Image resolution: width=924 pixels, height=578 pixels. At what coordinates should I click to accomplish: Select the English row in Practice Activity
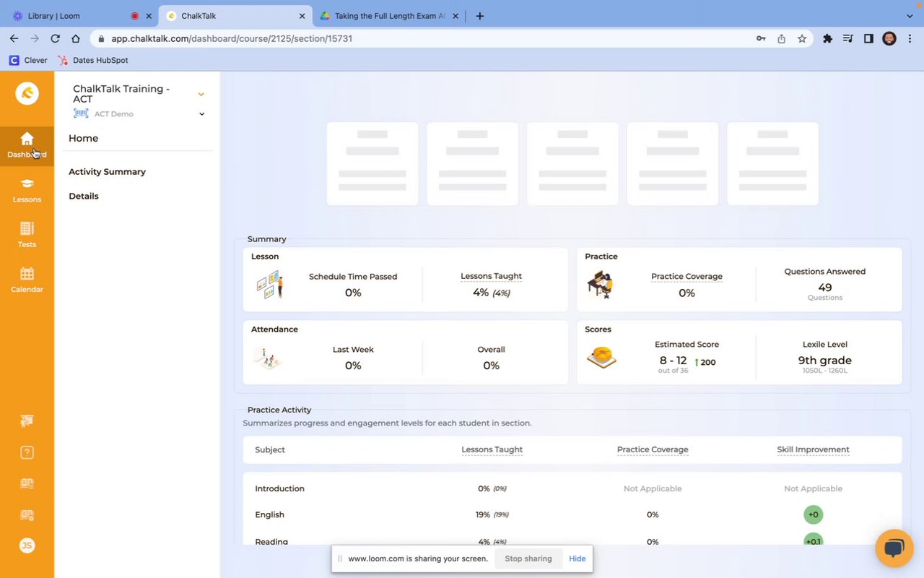[x=572, y=514]
